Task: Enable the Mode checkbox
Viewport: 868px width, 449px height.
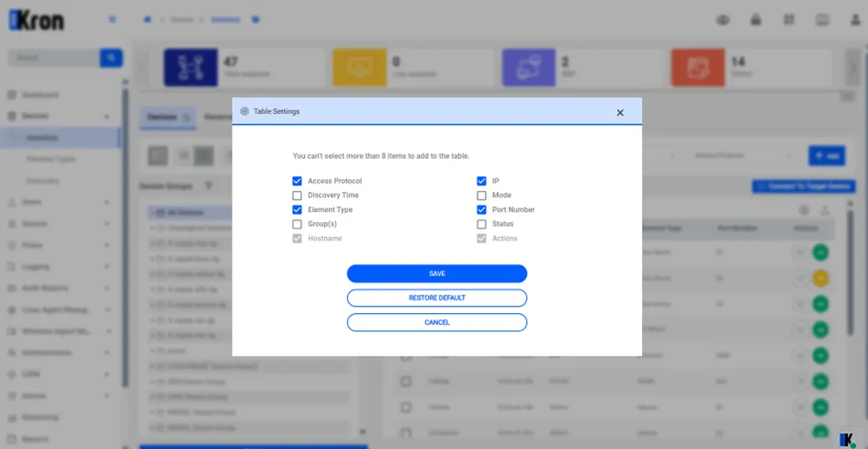Action: (x=481, y=196)
